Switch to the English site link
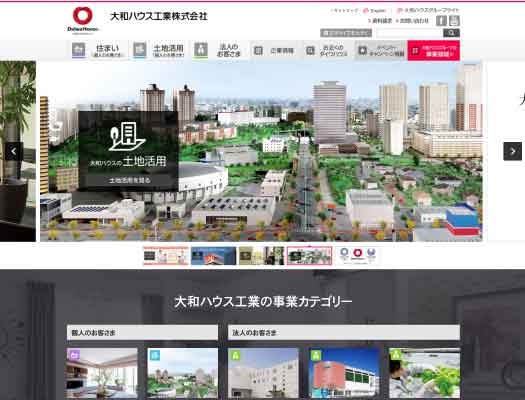525x400 pixels. 375,11
